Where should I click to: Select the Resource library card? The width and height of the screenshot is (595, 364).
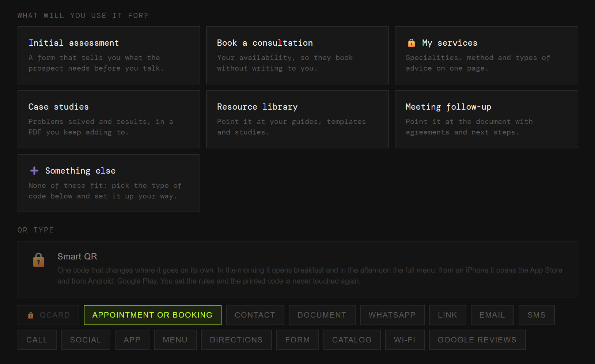(297, 119)
